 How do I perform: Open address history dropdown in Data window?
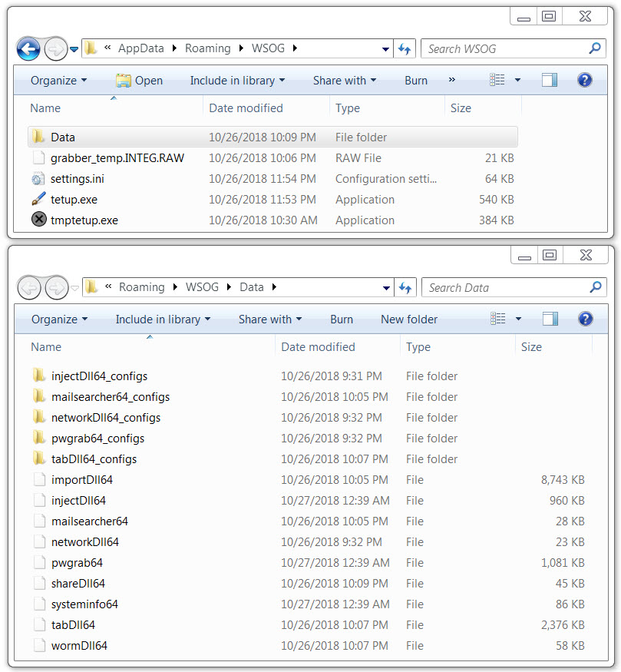tap(386, 288)
